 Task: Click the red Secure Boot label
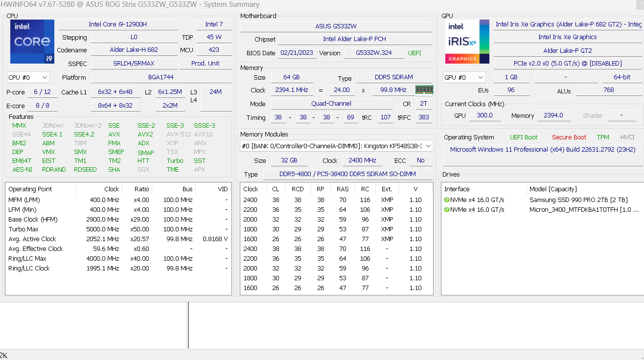point(569,137)
